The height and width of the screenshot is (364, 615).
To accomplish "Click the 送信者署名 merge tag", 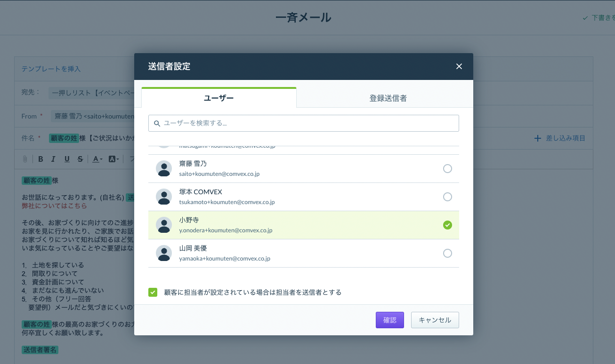I will (x=40, y=350).
